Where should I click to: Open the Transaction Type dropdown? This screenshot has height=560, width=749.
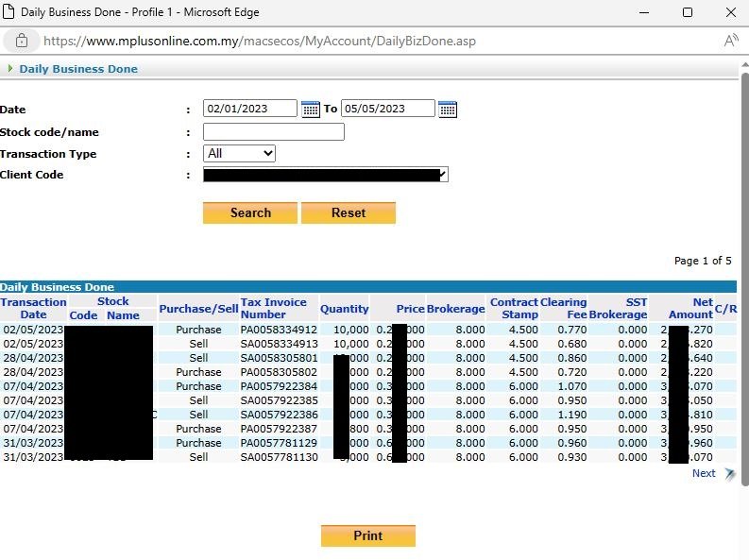tap(239, 153)
